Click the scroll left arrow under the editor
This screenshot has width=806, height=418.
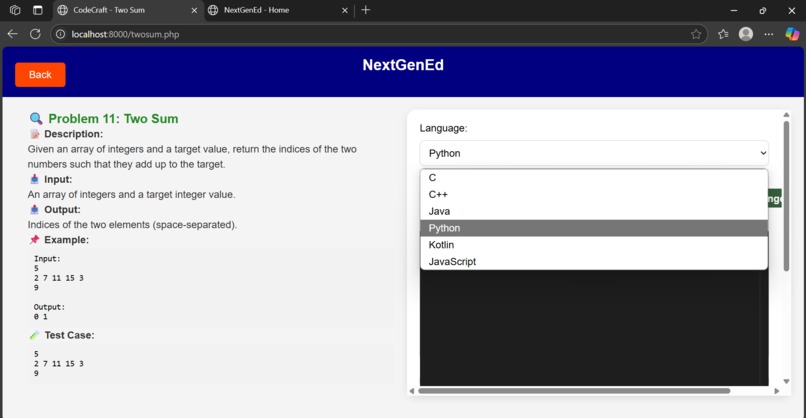pos(412,391)
